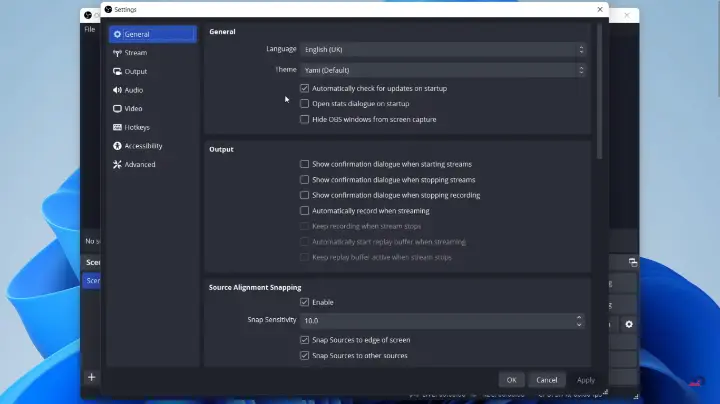Enable open stats dialogue on startup
Viewport: 720px width, 404px height.
[x=304, y=104]
